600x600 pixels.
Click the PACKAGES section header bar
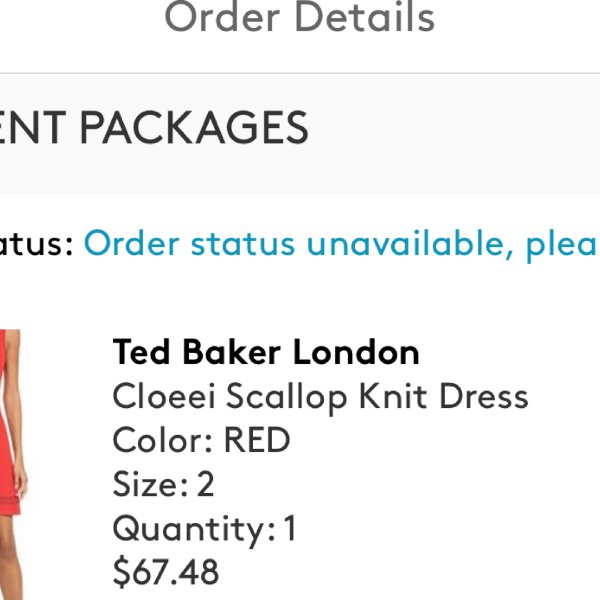(300, 133)
